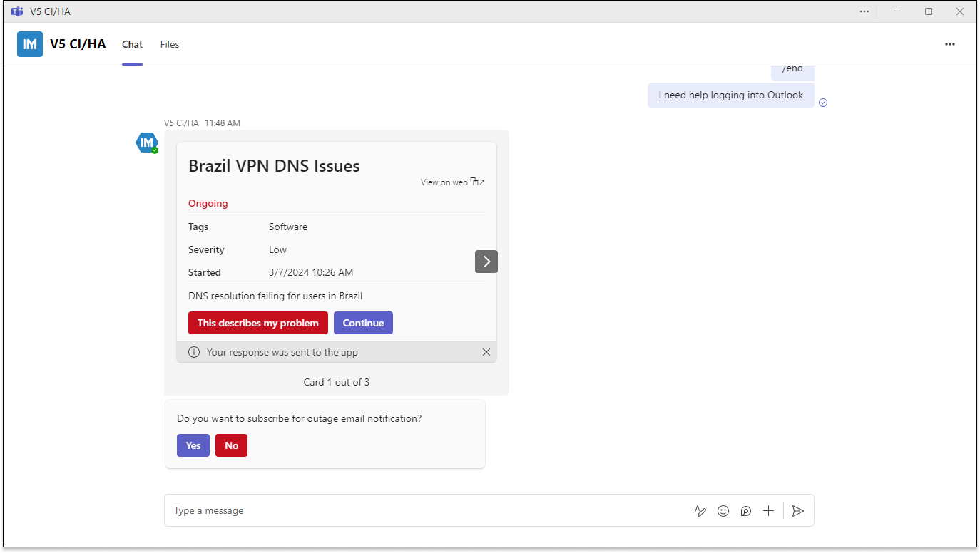Open chat header more options menu
The height and width of the screenshot is (553, 980).
(950, 44)
